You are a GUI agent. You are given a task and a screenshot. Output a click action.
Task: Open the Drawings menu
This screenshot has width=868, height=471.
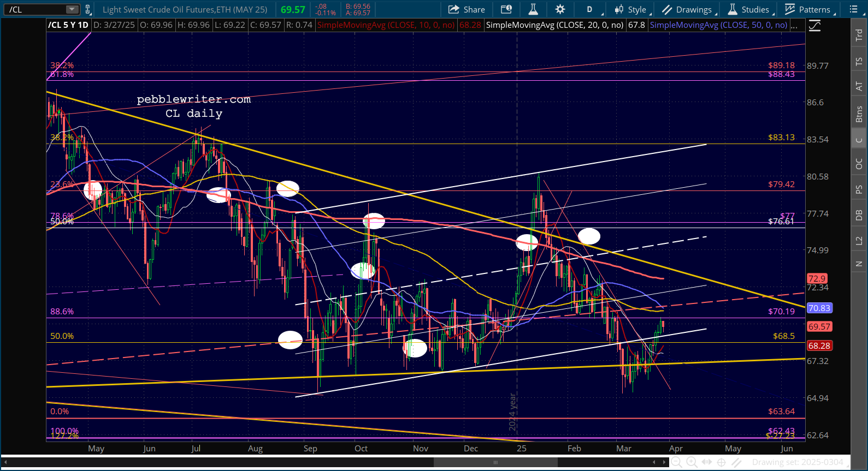point(688,9)
